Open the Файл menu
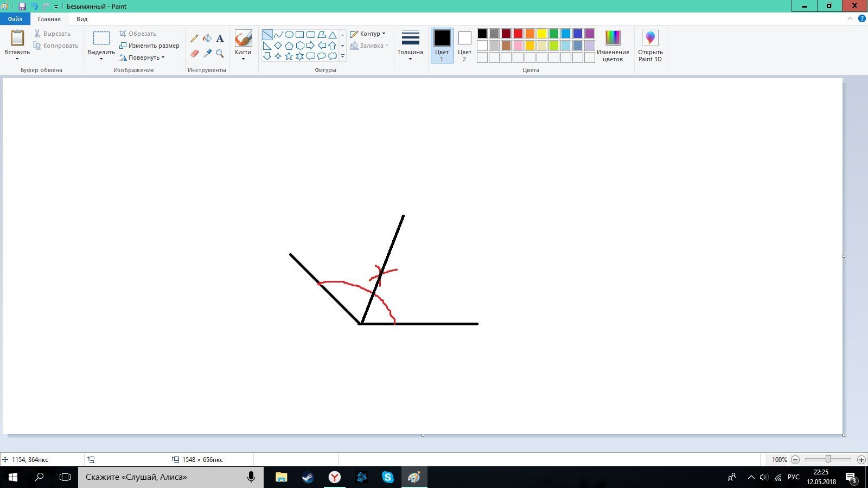868x488 pixels. pyautogui.click(x=15, y=19)
